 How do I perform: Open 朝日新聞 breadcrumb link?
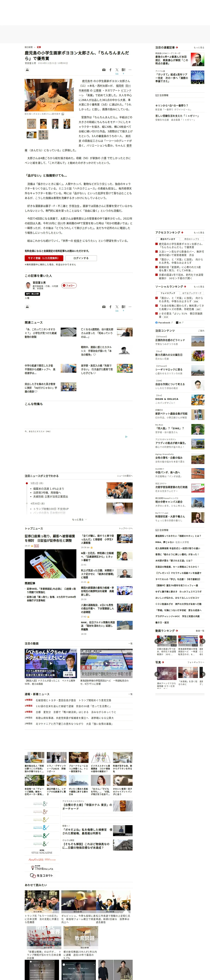29,47
